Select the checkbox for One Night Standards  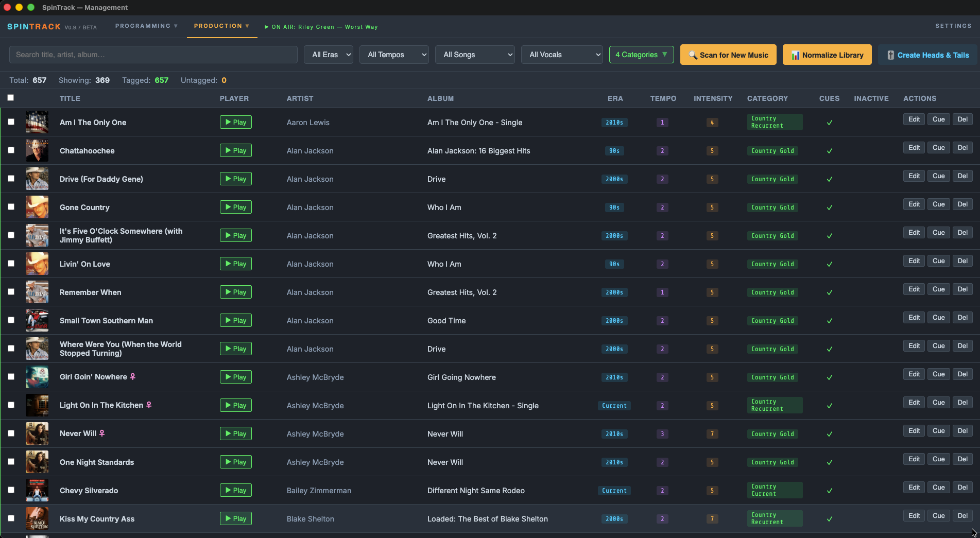pos(11,462)
